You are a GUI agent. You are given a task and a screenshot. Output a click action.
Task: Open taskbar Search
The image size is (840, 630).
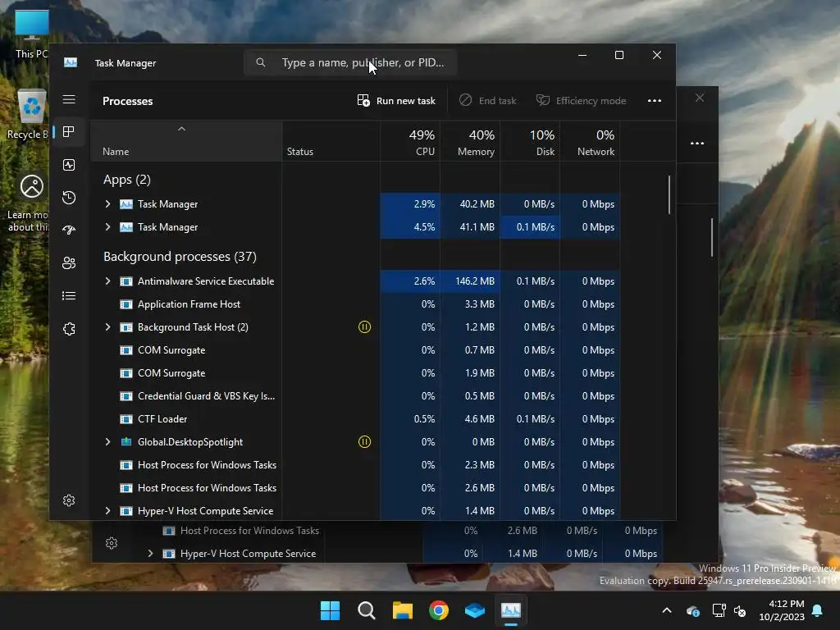pyautogui.click(x=367, y=610)
